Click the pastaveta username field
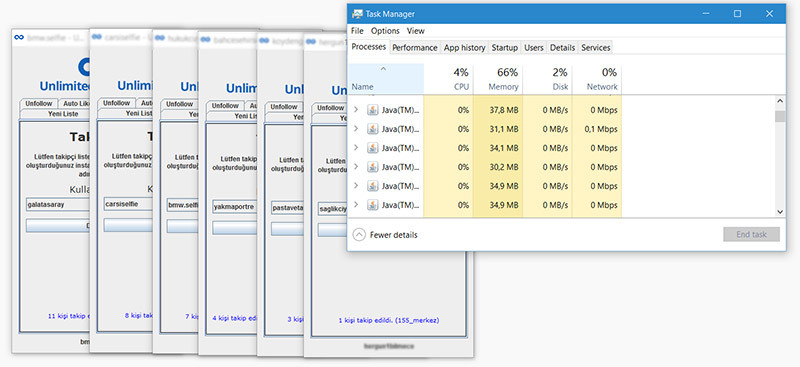This screenshot has height=367, width=800. point(287,208)
